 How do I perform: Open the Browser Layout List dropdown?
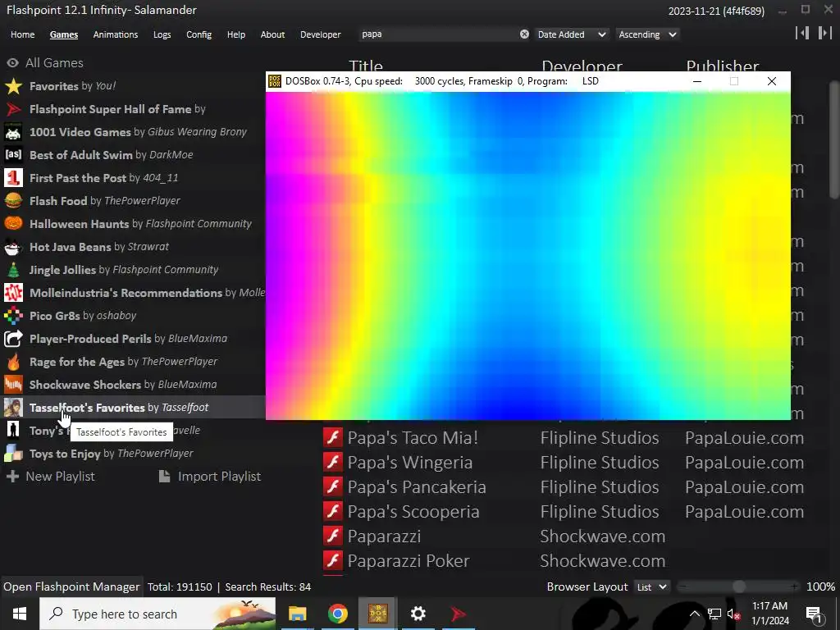coord(651,587)
